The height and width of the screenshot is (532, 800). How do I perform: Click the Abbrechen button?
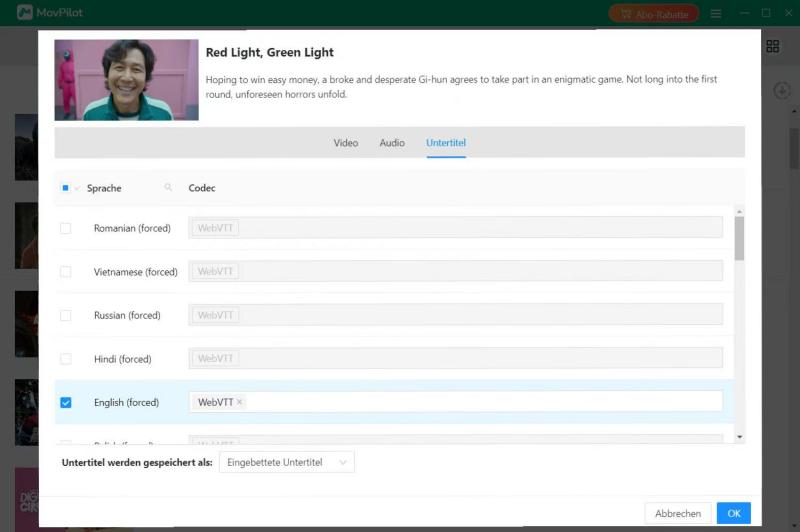(678, 513)
